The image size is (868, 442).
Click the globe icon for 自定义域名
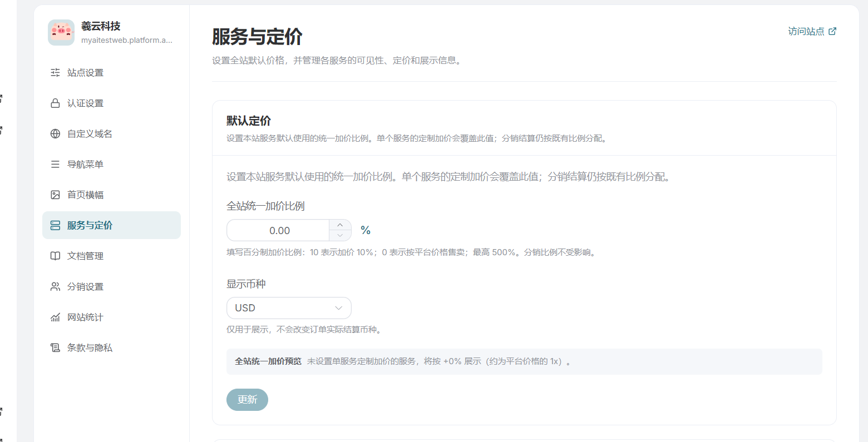click(x=55, y=134)
